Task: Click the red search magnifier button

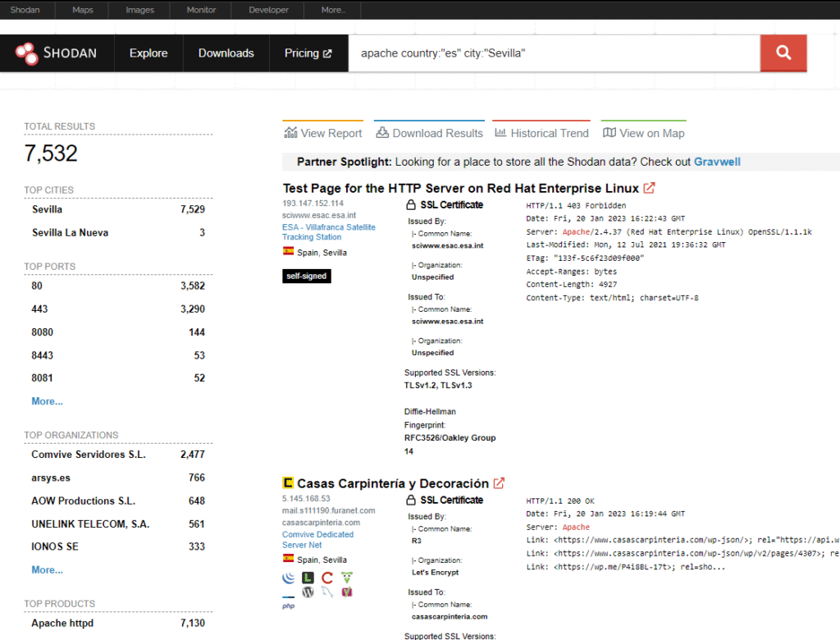Action: (x=783, y=53)
